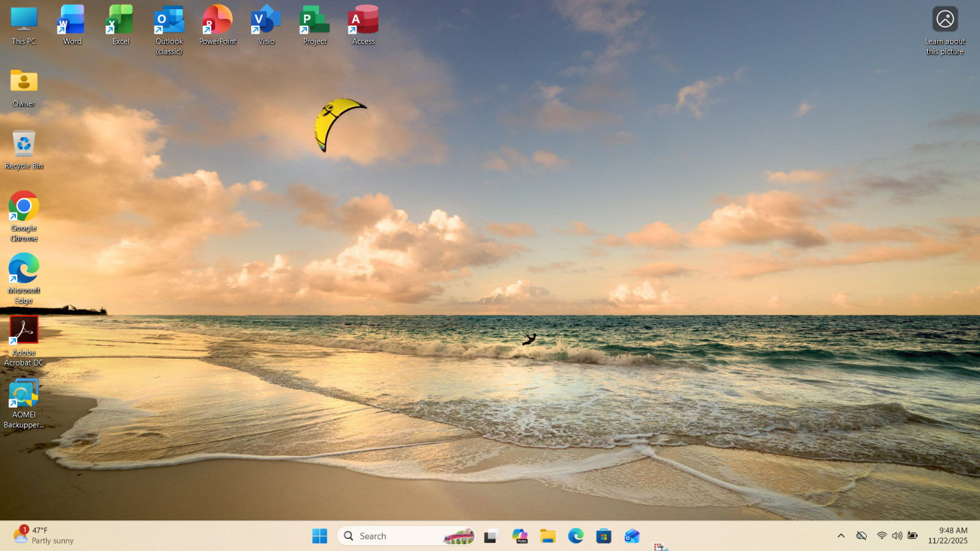
Task: Select the PowerPoint desktop icon
Action: point(217,25)
